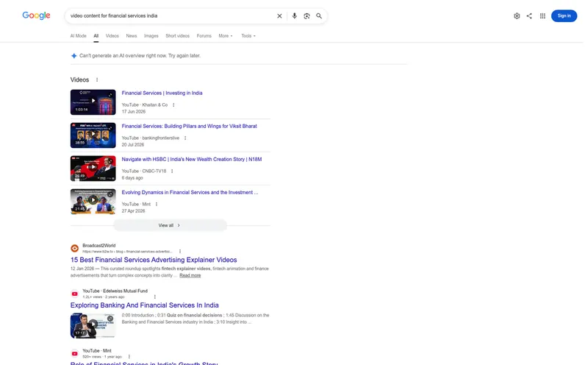Open three-dot menu for Edelweiss Mutual Fund result
This screenshot has width=588, height=365.
coord(155,297)
